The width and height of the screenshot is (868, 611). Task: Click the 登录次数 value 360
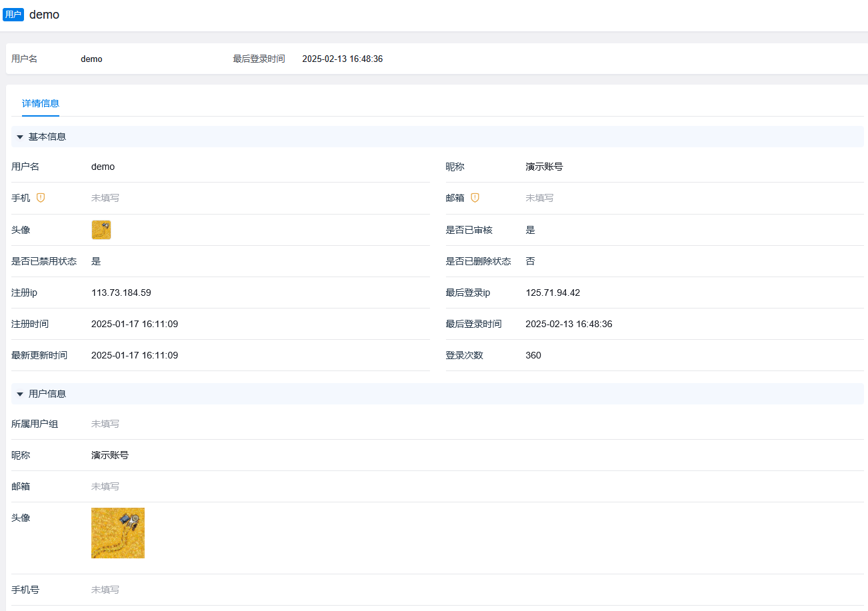click(533, 355)
